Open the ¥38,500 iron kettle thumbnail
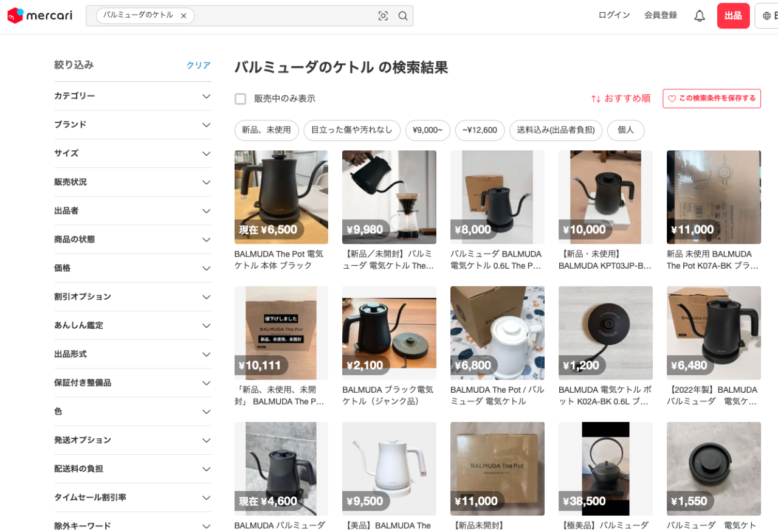Image resolution: width=778 pixels, height=532 pixels. [x=605, y=469]
